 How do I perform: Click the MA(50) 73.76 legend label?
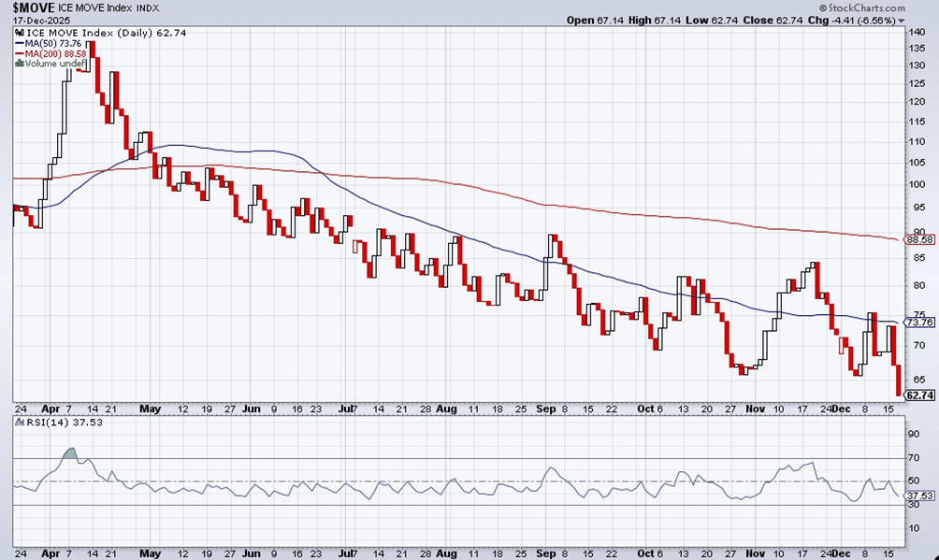pyautogui.click(x=52, y=44)
